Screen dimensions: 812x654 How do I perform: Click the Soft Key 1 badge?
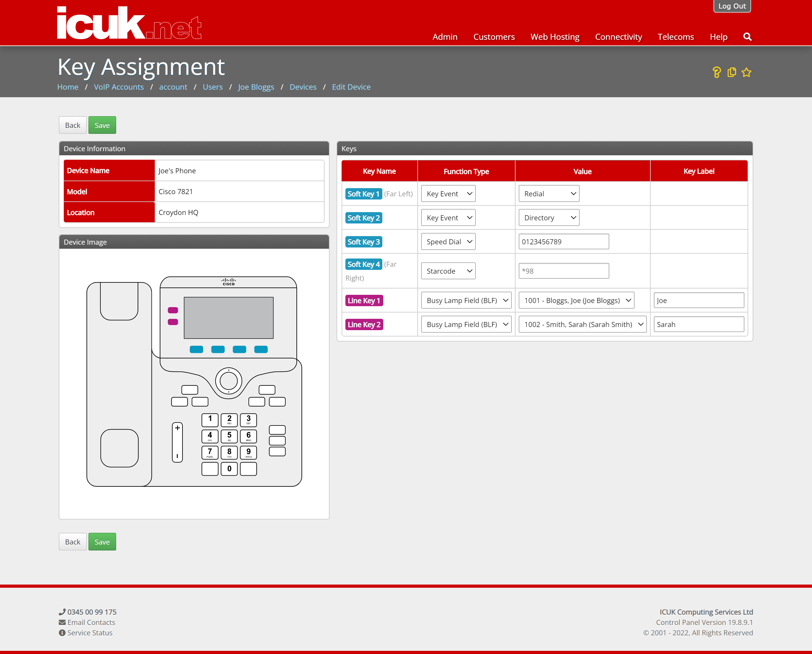[364, 193]
